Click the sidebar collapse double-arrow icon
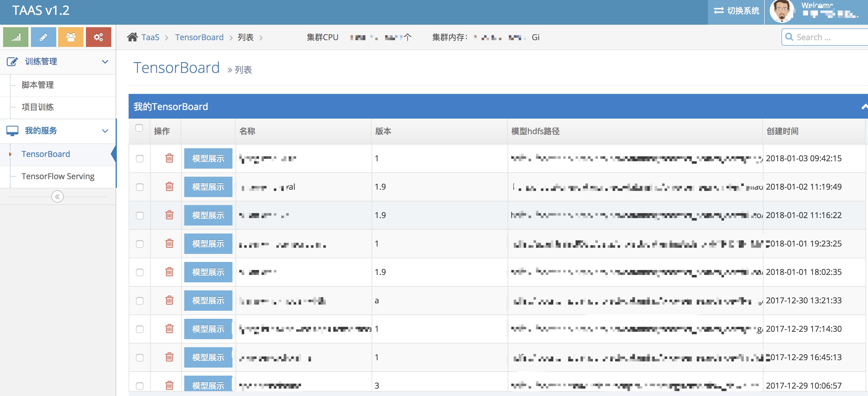 tap(57, 197)
